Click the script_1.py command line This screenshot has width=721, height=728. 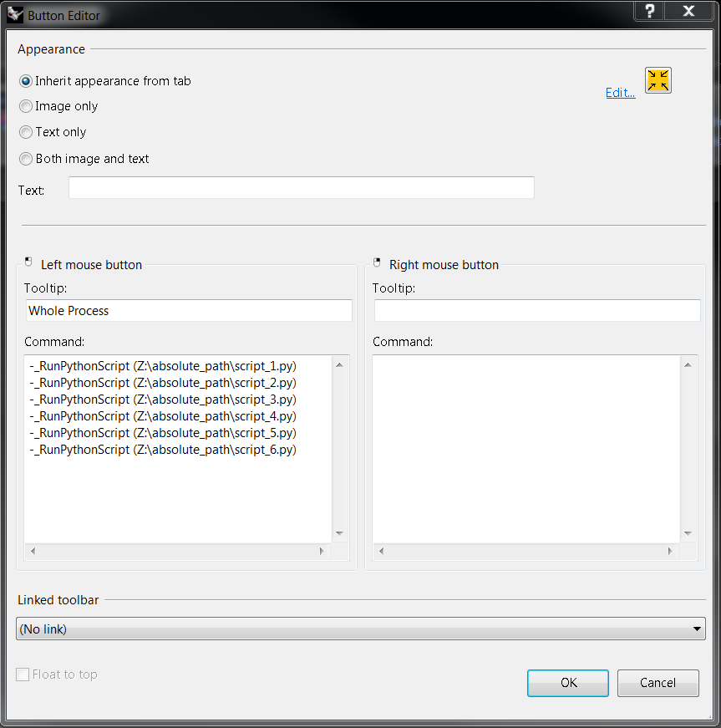coord(163,366)
